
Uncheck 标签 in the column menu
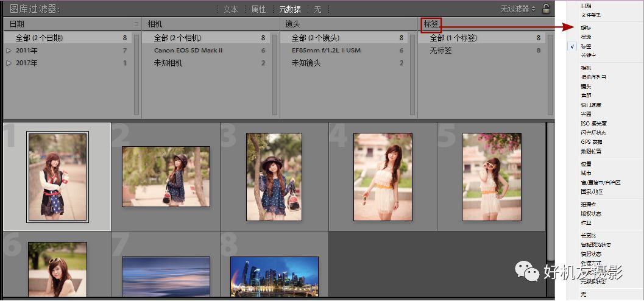pyautogui.click(x=586, y=46)
